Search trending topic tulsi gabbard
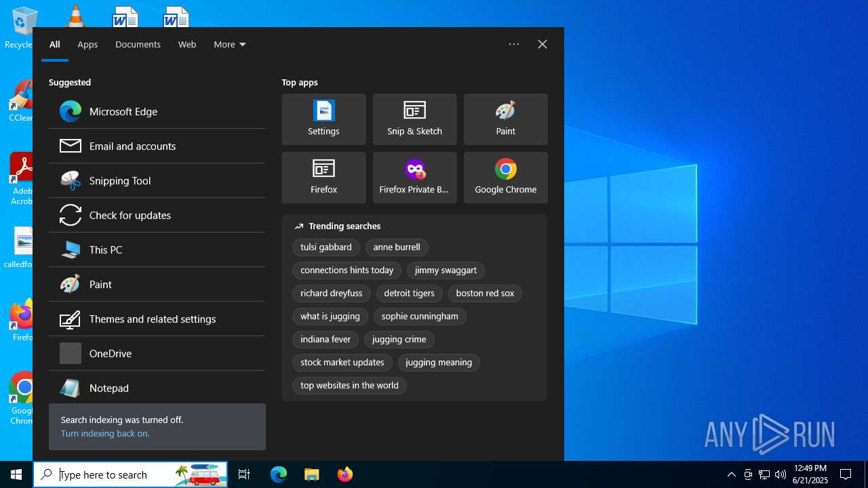Viewport: 868px width, 488px height. tap(326, 247)
